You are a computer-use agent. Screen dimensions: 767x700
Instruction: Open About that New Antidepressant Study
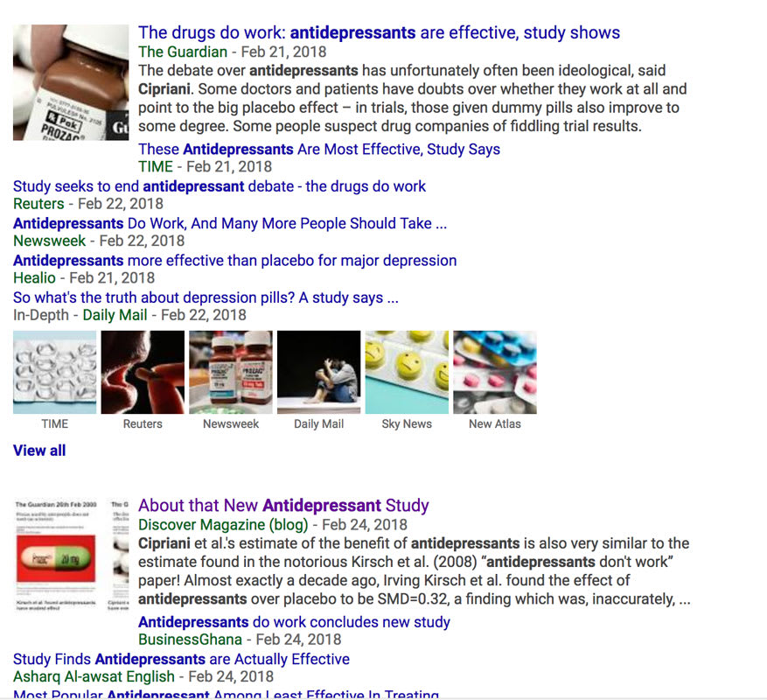coord(283,506)
